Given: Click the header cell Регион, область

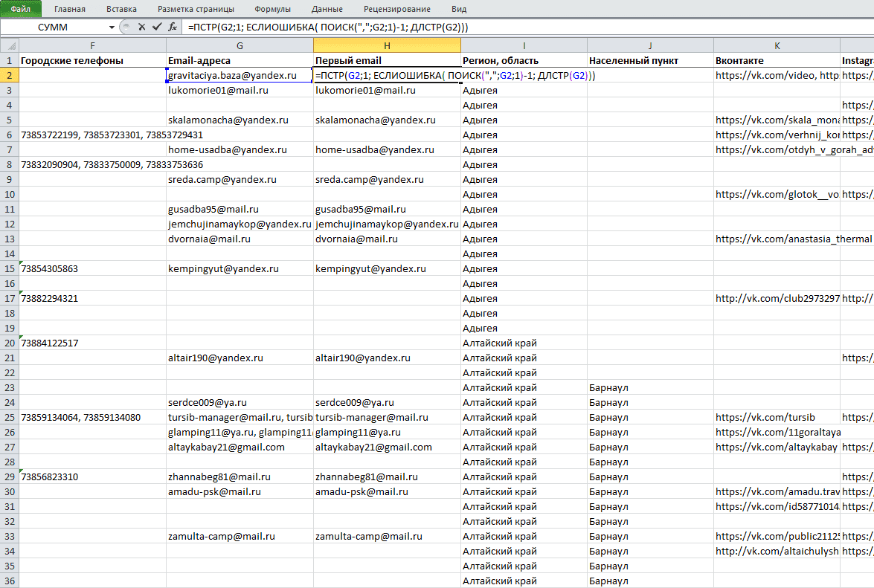Looking at the screenshot, I should click(x=524, y=61).
